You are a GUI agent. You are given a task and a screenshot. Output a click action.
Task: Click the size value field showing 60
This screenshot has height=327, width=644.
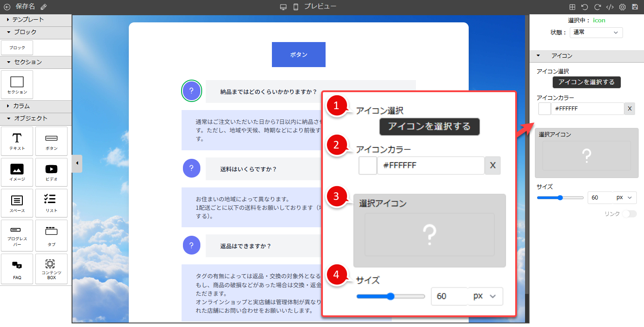599,197
